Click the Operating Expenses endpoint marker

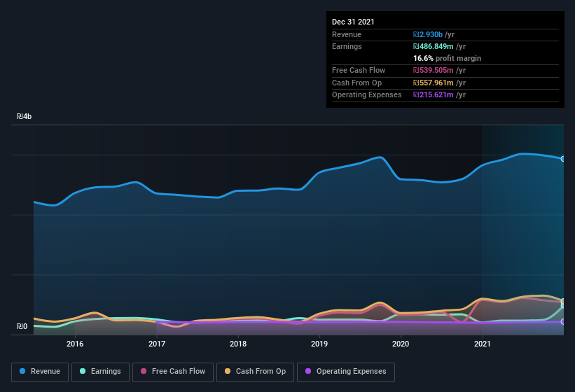tap(563, 322)
